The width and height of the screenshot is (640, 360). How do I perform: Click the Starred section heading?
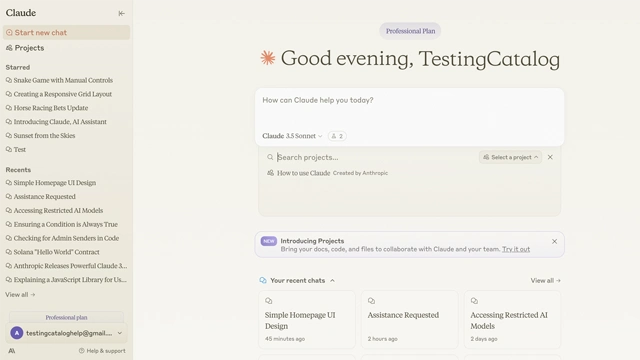pos(18,67)
